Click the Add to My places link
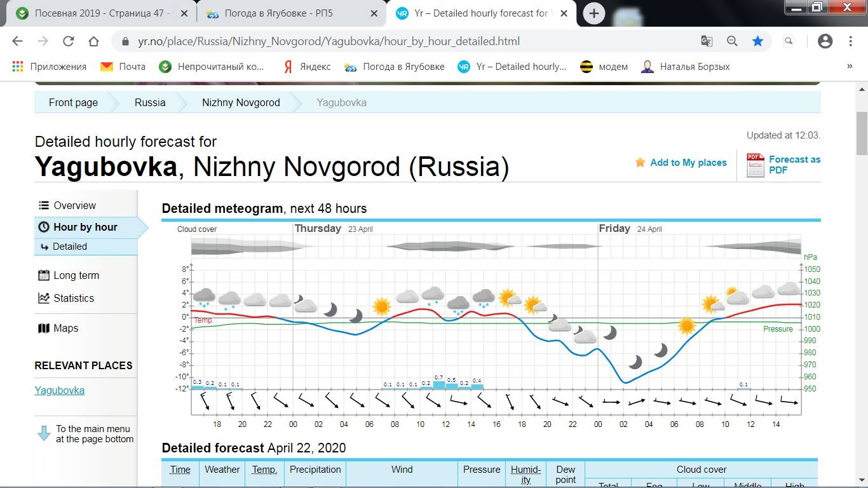The height and width of the screenshot is (488, 868). click(688, 163)
